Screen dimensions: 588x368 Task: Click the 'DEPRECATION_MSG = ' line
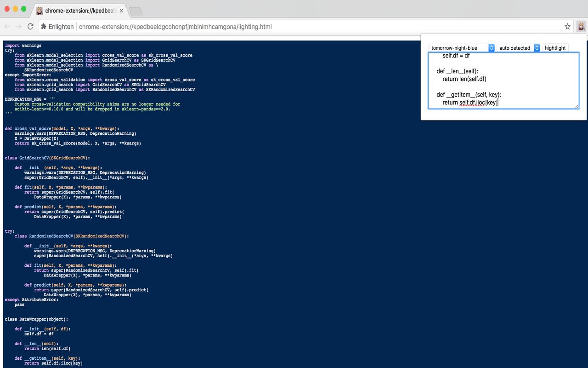coord(30,99)
